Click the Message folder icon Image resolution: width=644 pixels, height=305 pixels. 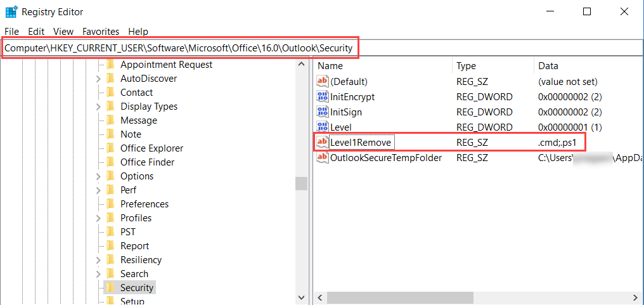110,120
